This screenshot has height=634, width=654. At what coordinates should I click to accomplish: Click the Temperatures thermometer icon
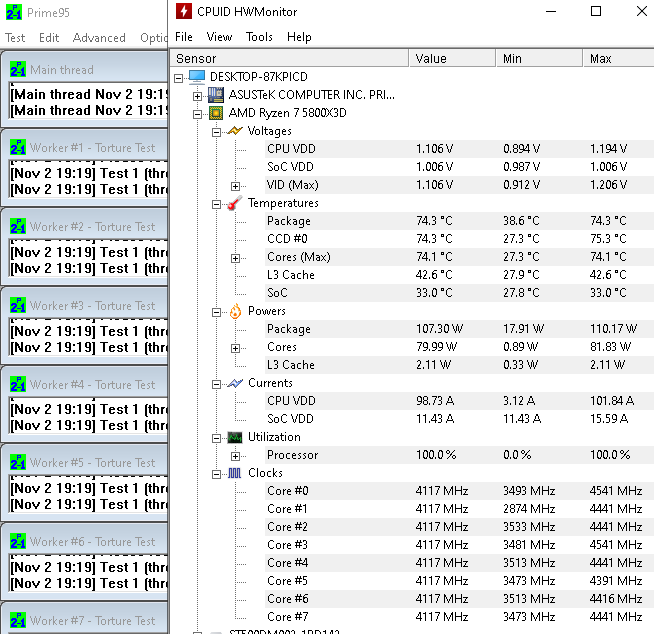(235, 203)
